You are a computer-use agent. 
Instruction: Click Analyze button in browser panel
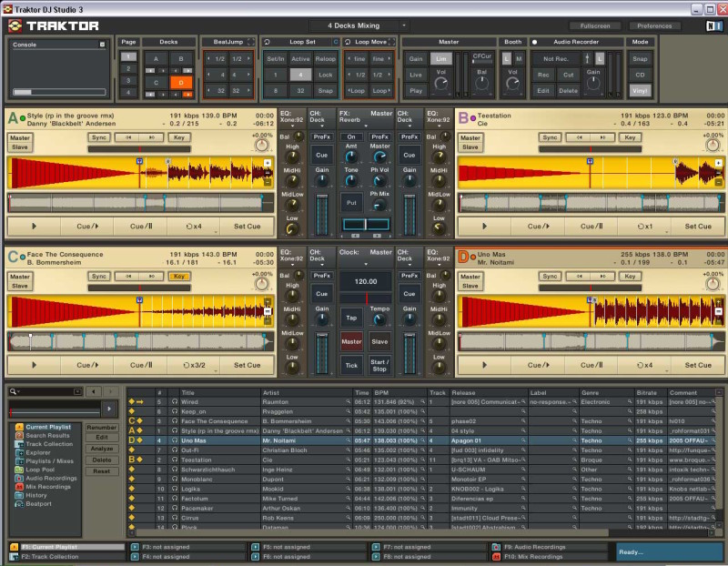pyautogui.click(x=102, y=449)
